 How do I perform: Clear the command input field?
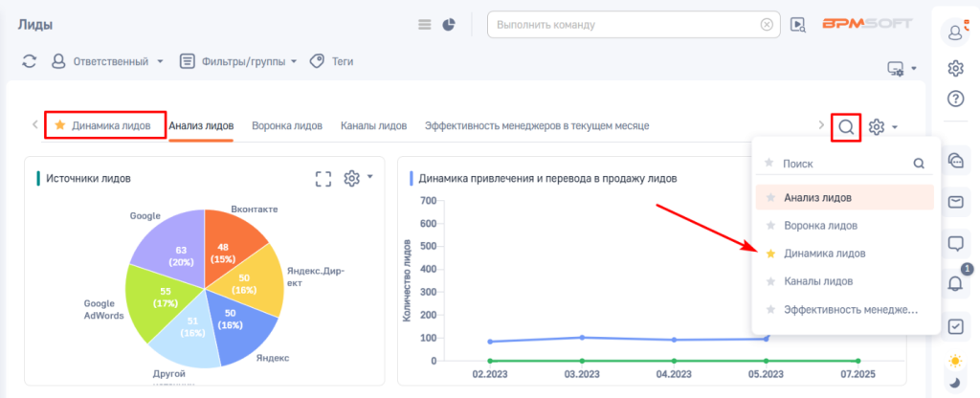(x=767, y=24)
